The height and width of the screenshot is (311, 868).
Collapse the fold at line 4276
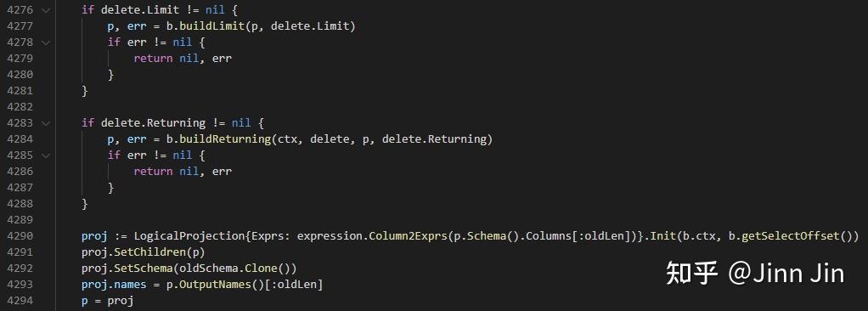click(x=45, y=10)
